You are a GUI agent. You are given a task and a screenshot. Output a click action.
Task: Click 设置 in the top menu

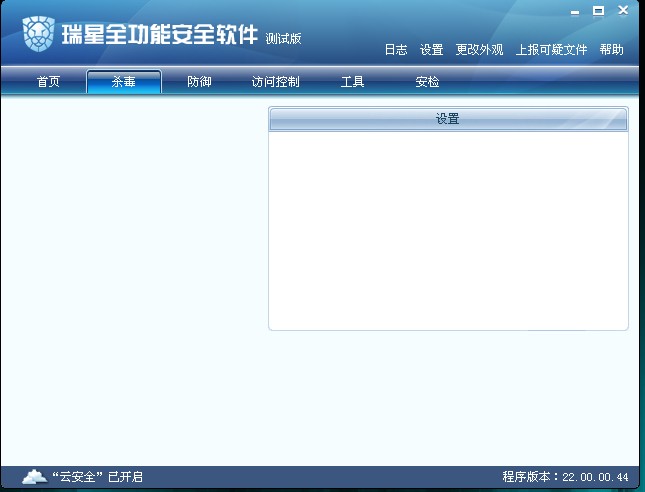coord(432,50)
